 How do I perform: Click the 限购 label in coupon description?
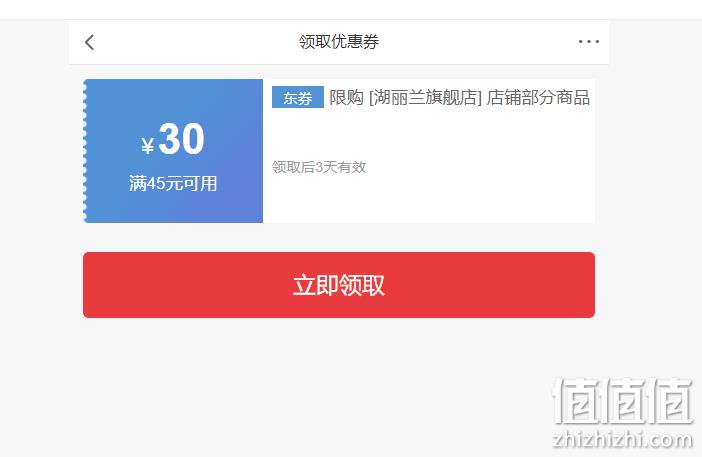346,97
